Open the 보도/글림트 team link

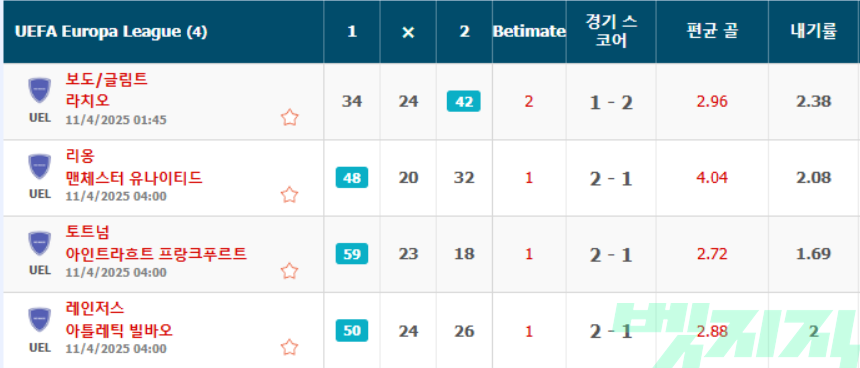(106, 80)
